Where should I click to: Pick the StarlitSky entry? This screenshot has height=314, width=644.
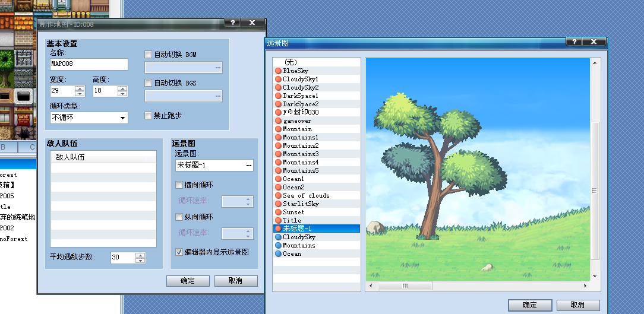pyautogui.click(x=316, y=204)
